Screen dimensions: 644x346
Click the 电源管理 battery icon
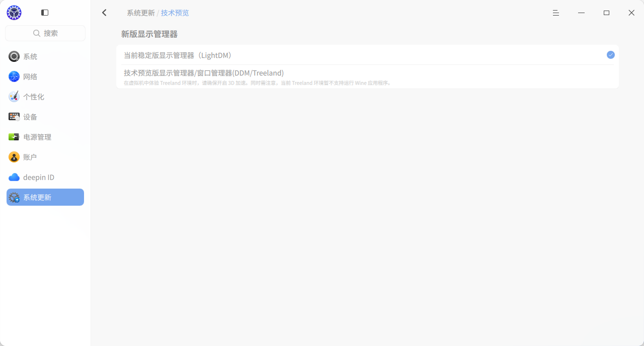14,137
